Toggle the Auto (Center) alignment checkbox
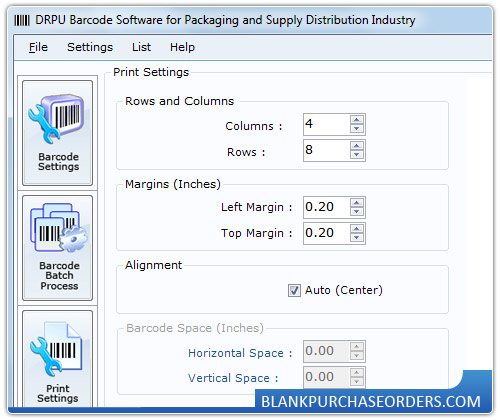 coord(294,290)
